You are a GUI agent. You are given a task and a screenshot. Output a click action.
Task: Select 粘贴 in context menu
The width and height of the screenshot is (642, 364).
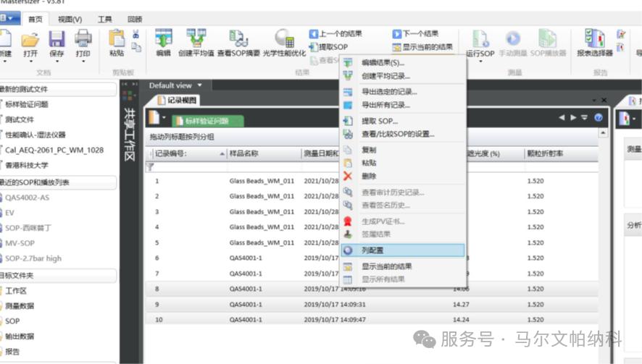coord(403,163)
